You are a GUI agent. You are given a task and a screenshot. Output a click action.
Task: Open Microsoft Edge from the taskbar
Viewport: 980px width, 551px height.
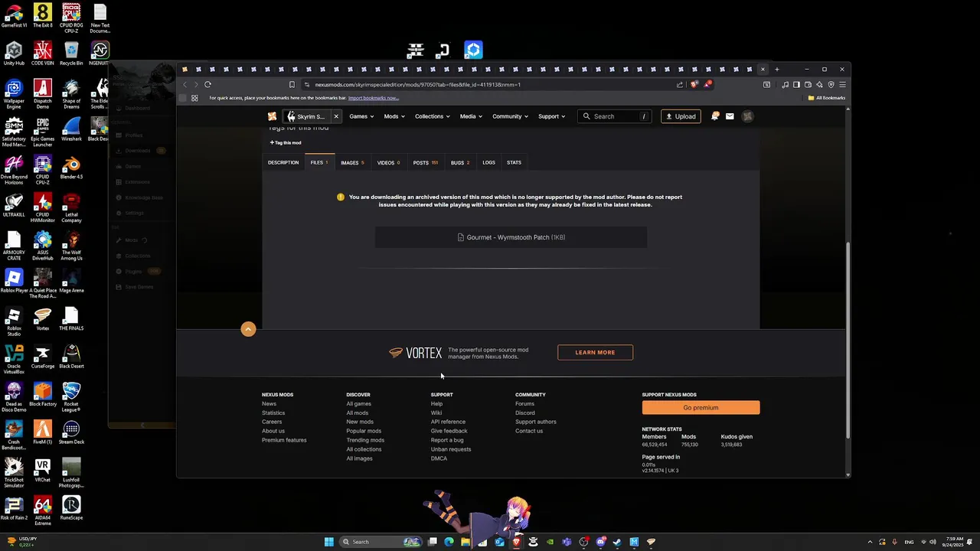pos(449,542)
